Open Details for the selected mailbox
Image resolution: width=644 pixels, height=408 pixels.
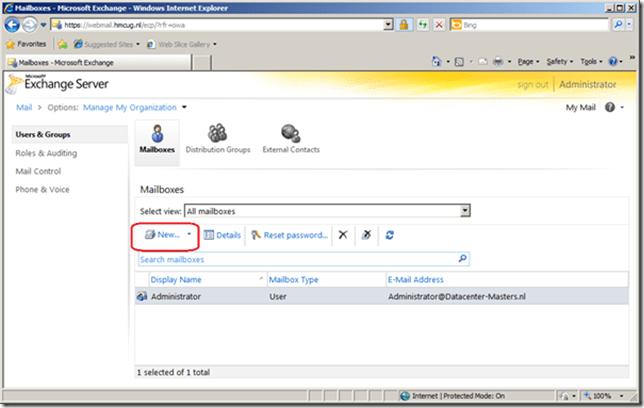(223, 235)
